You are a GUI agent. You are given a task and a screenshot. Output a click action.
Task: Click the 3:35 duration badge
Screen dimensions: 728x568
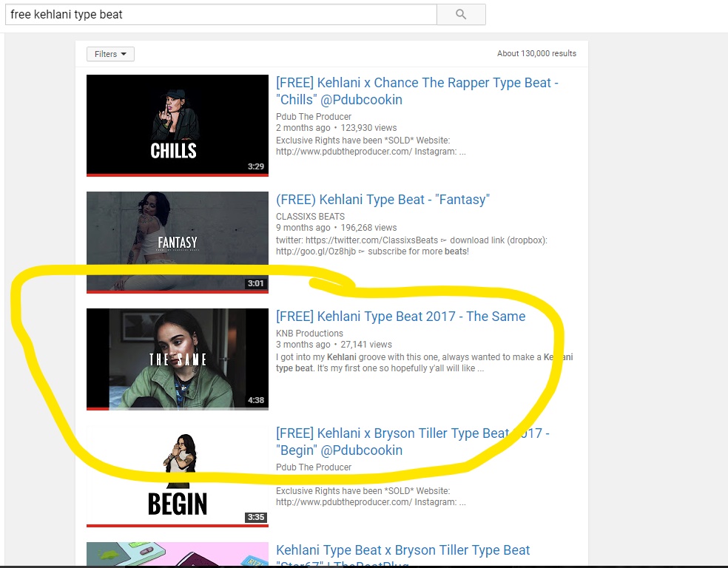(256, 517)
